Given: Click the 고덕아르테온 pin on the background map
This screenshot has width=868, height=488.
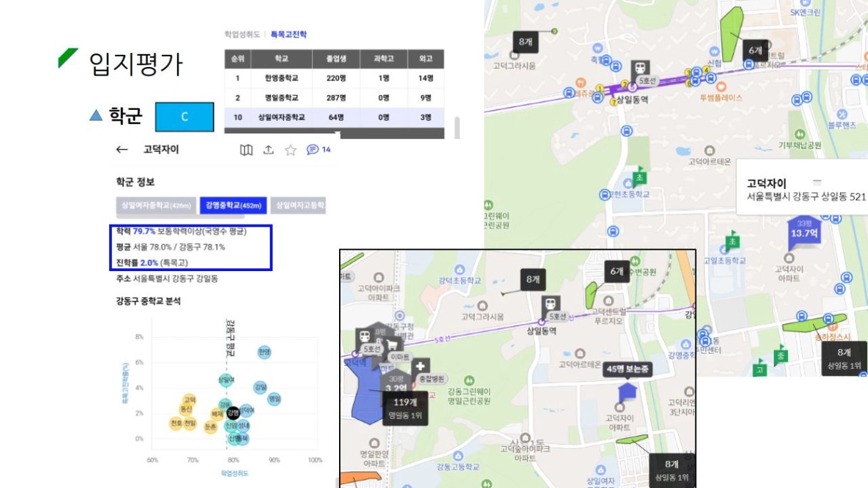Looking at the screenshot, I should 710,151.
